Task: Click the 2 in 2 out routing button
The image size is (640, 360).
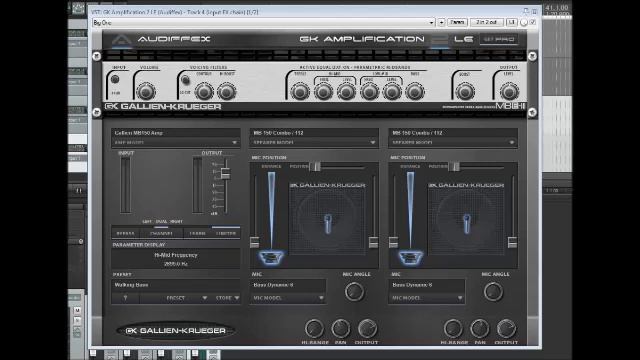Action: 486,22
